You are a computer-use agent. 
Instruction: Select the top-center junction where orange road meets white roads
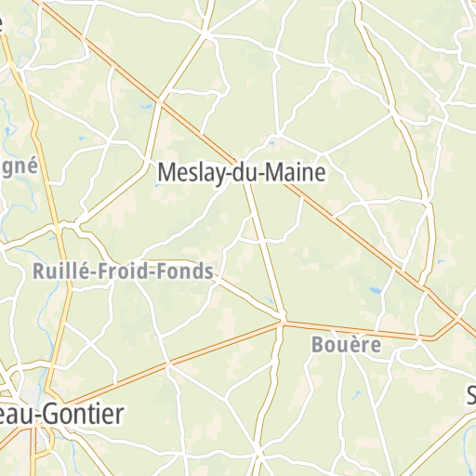(x=205, y=34)
